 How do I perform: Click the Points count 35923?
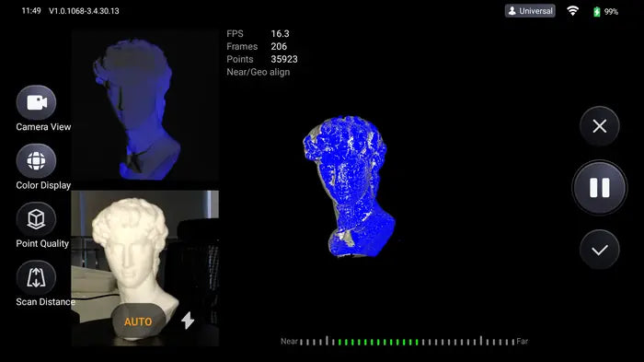pyautogui.click(x=284, y=59)
